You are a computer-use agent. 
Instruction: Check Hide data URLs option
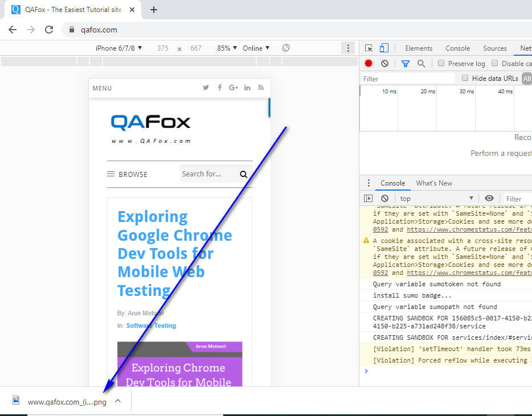(x=465, y=78)
